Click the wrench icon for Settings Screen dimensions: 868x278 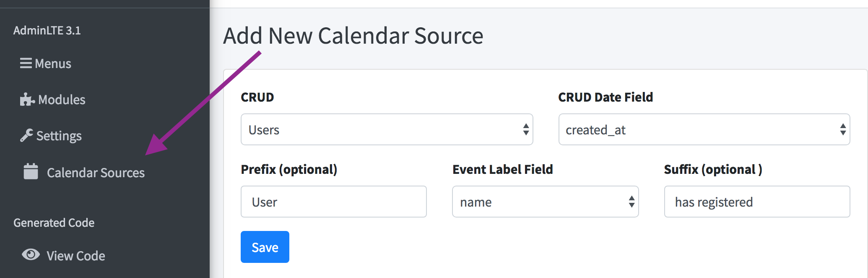pos(26,135)
